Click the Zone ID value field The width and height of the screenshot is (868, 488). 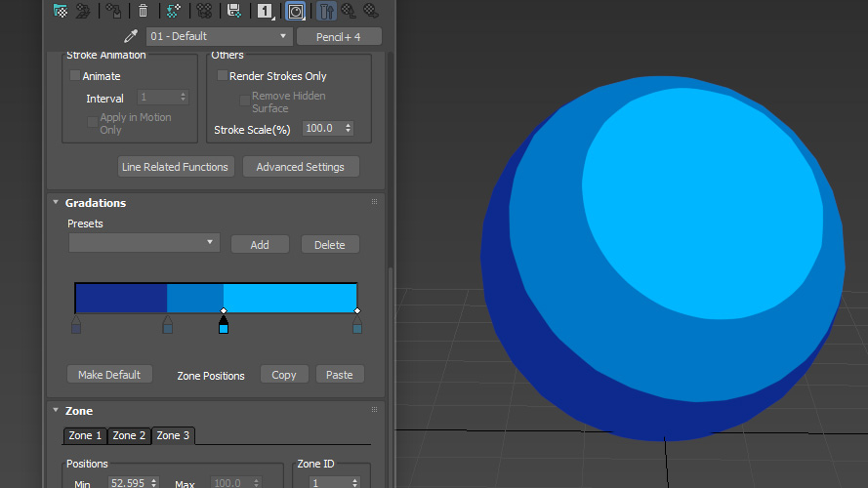(329, 483)
